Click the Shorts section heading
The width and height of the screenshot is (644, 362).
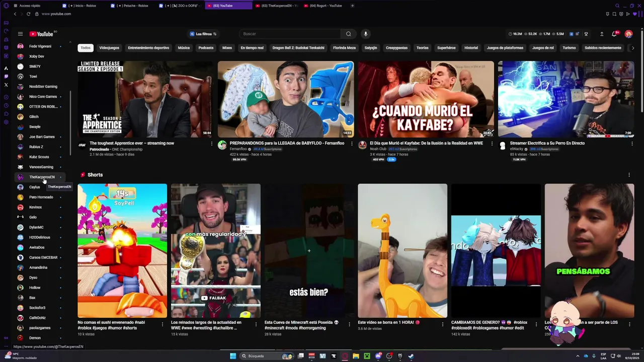point(95,175)
